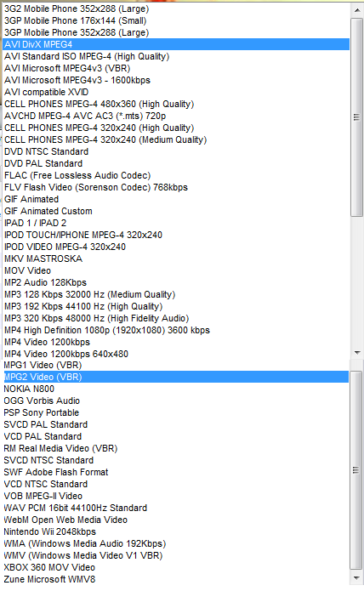Select MP3 320 Kbps High Fidelity Audio
This screenshot has width=364, height=591.
point(176,318)
